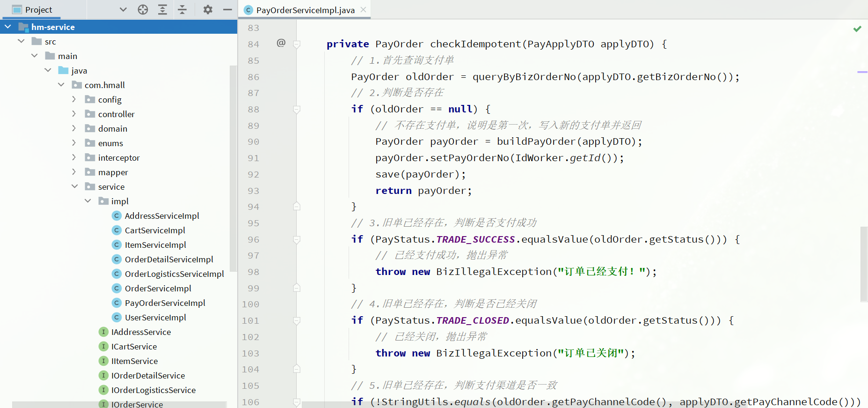The height and width of the screenshot is (408, 868).
Task: Fold the if block at line 106
Action: pos(297,402)
